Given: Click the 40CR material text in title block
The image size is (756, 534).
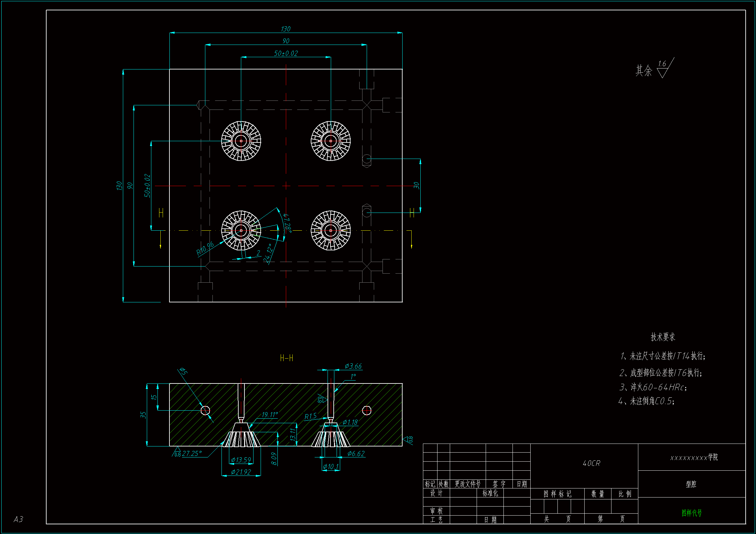Looking at the screenshot, I should point(591,463).
